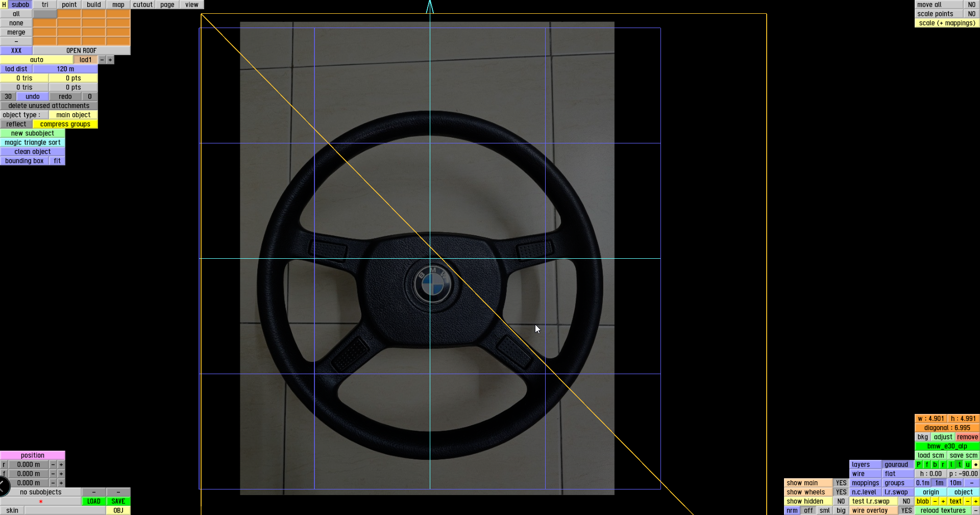Toggle show main YES
This screenshot has height=515, width=980.
pos(841,483)
